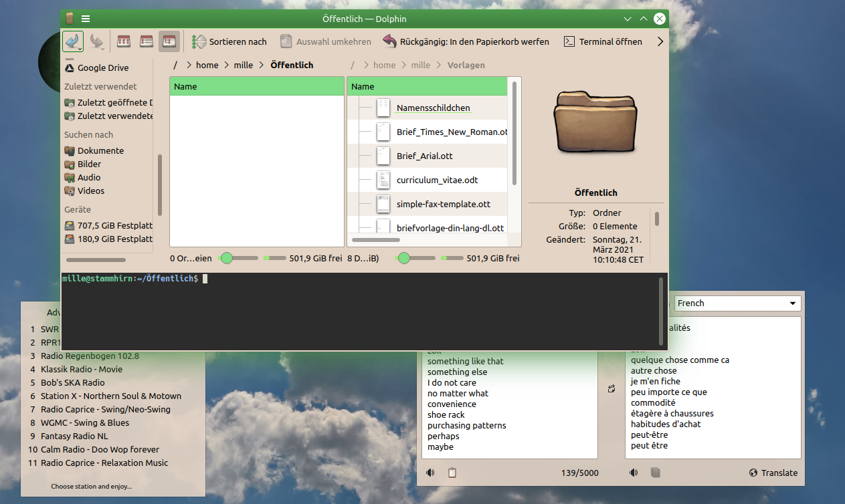Select curriculum_vitae.odt file icon
The image size is (845, 504).
383,180
